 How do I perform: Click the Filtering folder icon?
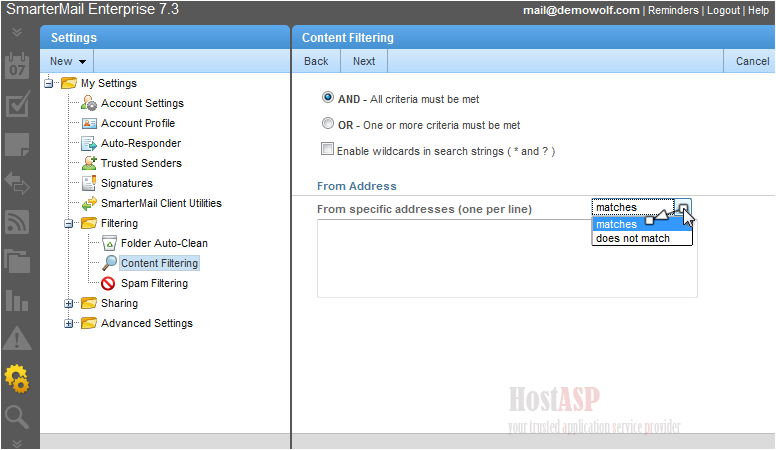point(89,223)
